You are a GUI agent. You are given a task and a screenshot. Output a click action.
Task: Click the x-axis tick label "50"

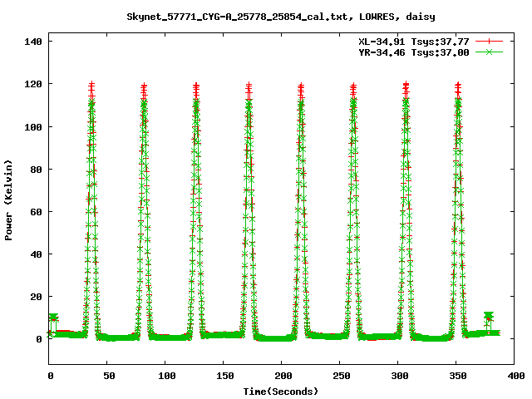coord(109,376)
